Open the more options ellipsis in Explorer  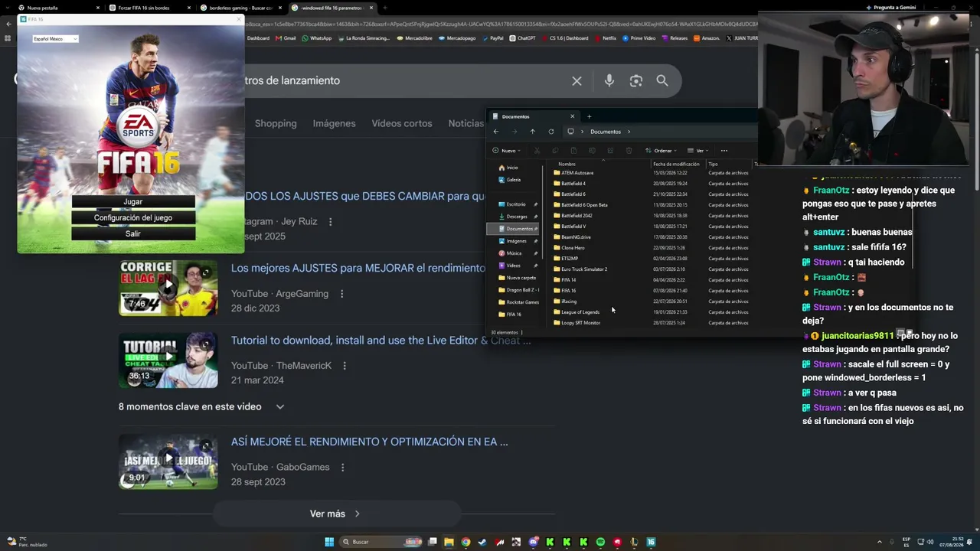724,151
